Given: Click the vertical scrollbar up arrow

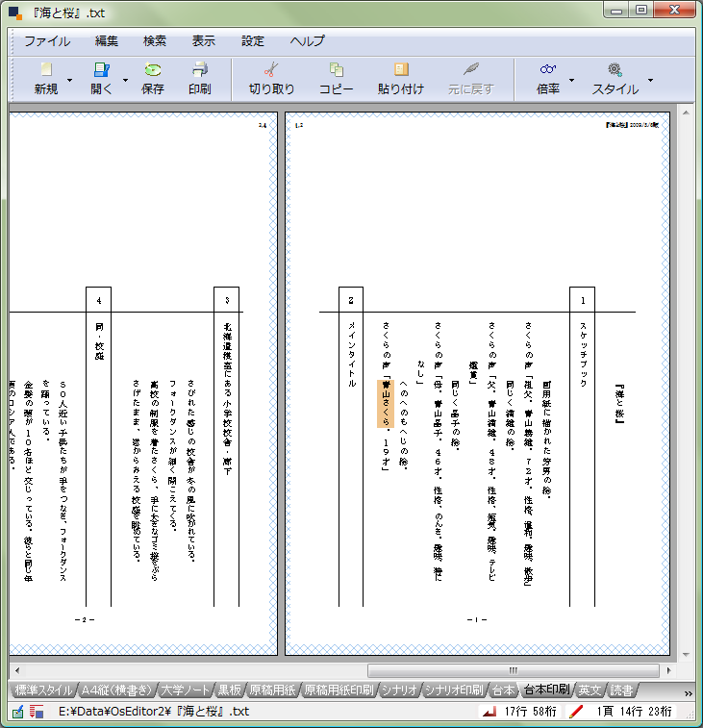Looking at the screenshot, I should pyautogui.click(x=686, y=113).
